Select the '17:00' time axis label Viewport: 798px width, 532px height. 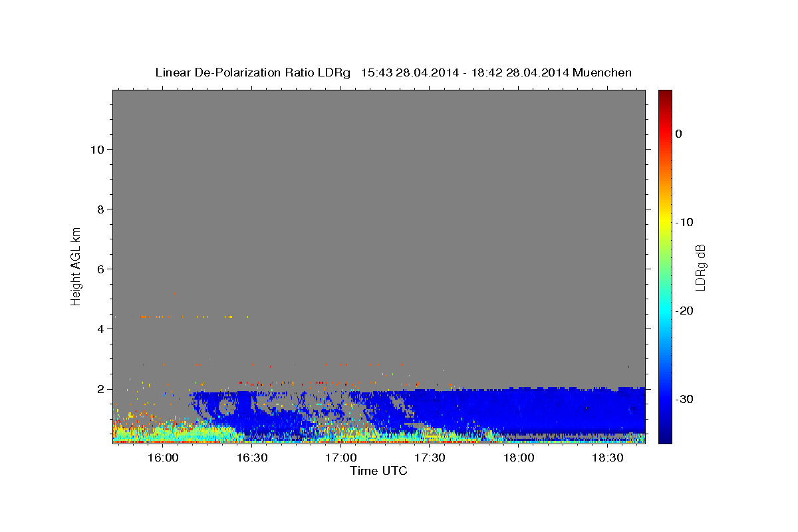coord(340,458)
